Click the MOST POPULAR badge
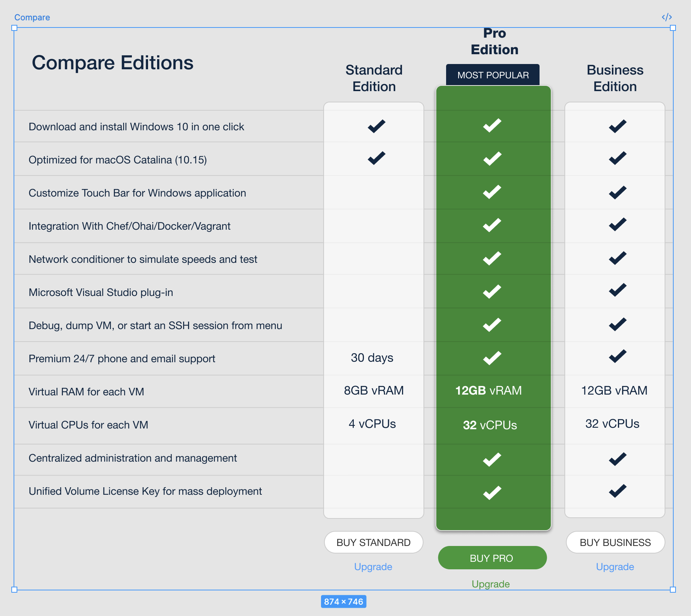Viewport: 691px width, 616px height. 493,75
